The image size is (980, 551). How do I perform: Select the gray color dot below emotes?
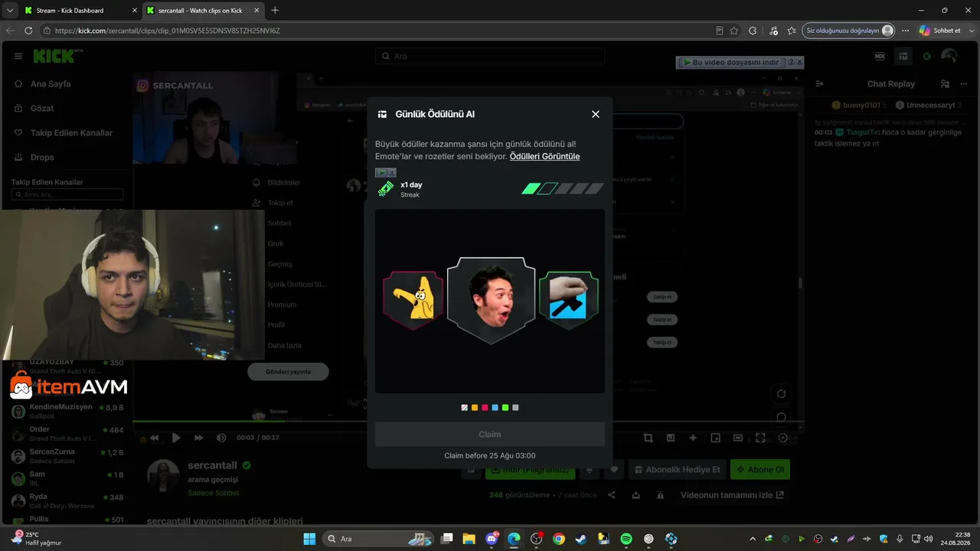click(515, 408)
